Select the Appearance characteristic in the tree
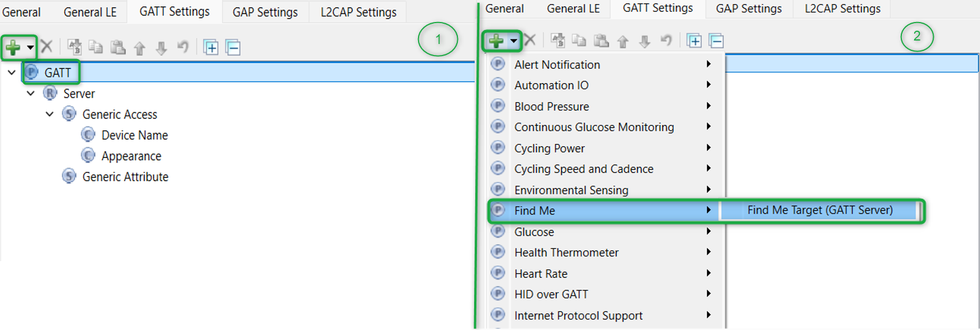Image resolution: width=980 pixels, height=330 pixels. 131,156
